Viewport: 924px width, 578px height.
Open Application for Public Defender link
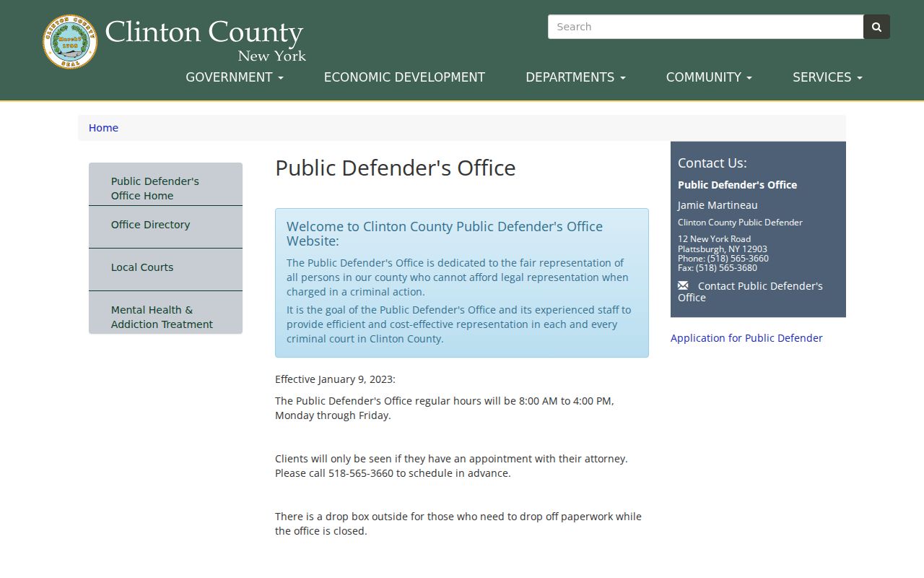[x=746, y=338]
